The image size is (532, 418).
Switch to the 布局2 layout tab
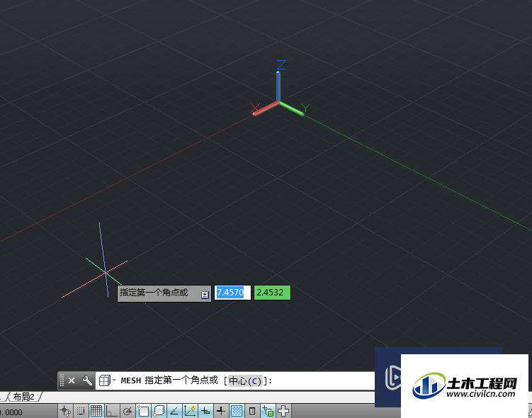pyautogui.click(x=24, y=397)
